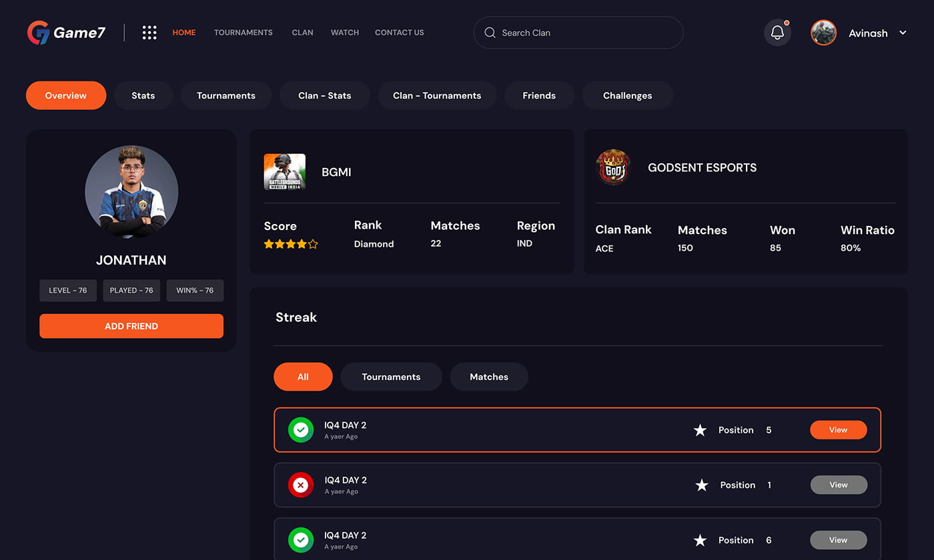The width and height of the screenshot is (934, 560).
Task: Click the star icon beside Position 5
Action: (x=700, y=431)
